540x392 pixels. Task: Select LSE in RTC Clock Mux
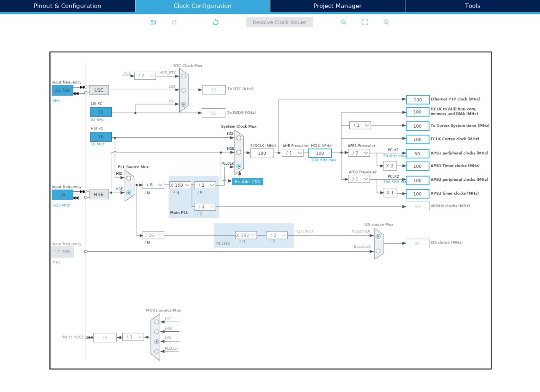(184, 90)
